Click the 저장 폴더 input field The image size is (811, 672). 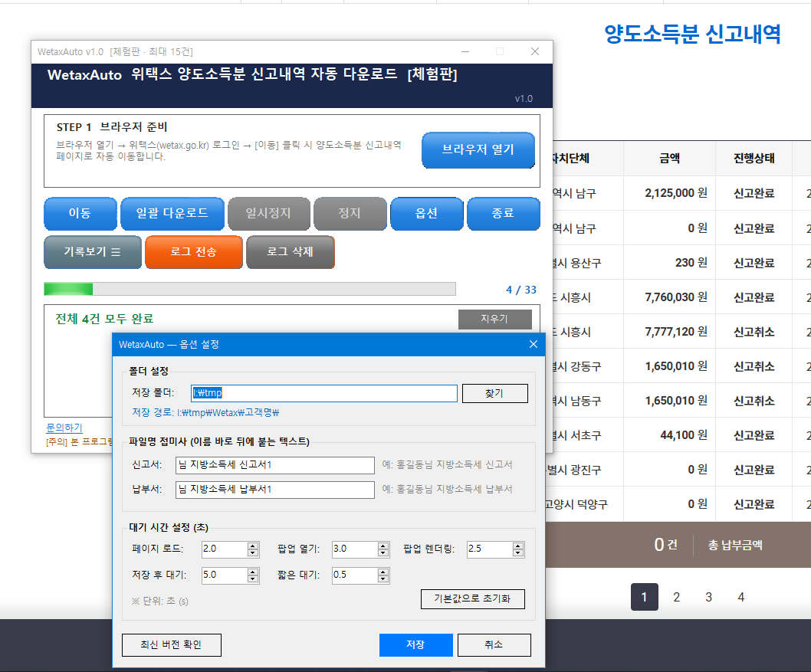(x=323, y=393)
